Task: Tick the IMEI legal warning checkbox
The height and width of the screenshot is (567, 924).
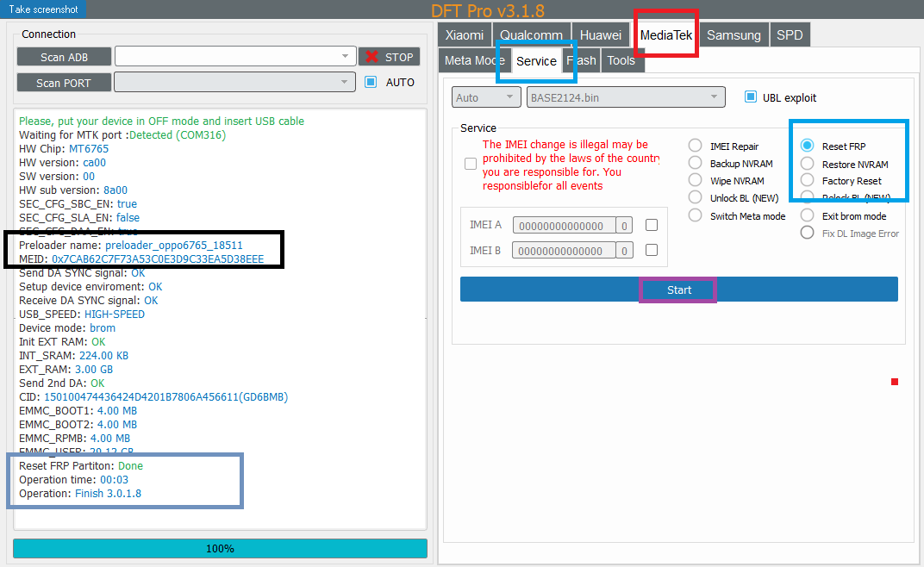Action: (471, 164)
